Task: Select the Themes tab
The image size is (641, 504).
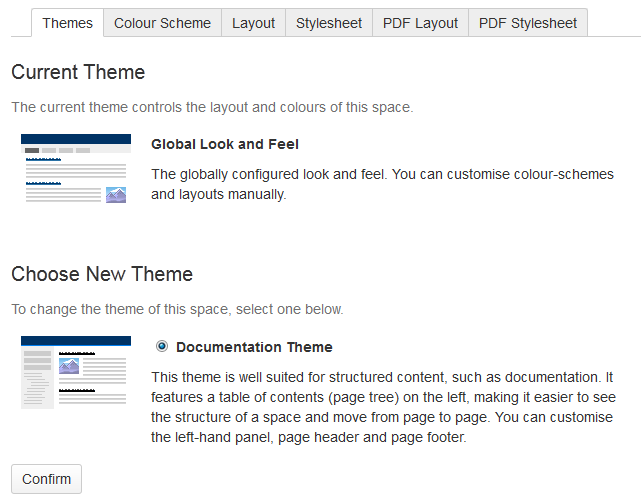Action: [x=67, y=23]
